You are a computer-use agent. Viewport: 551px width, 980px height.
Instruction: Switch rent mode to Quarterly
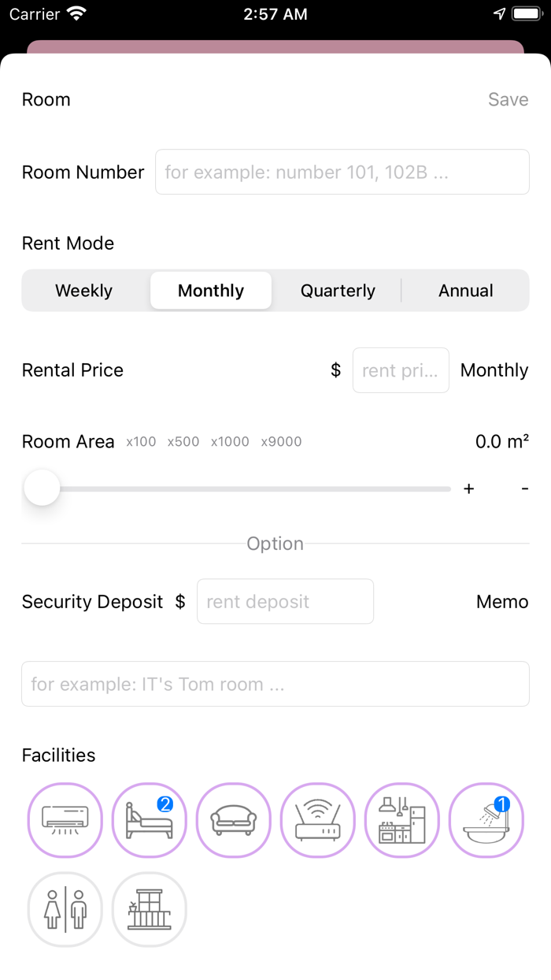[x=338, y=291]
